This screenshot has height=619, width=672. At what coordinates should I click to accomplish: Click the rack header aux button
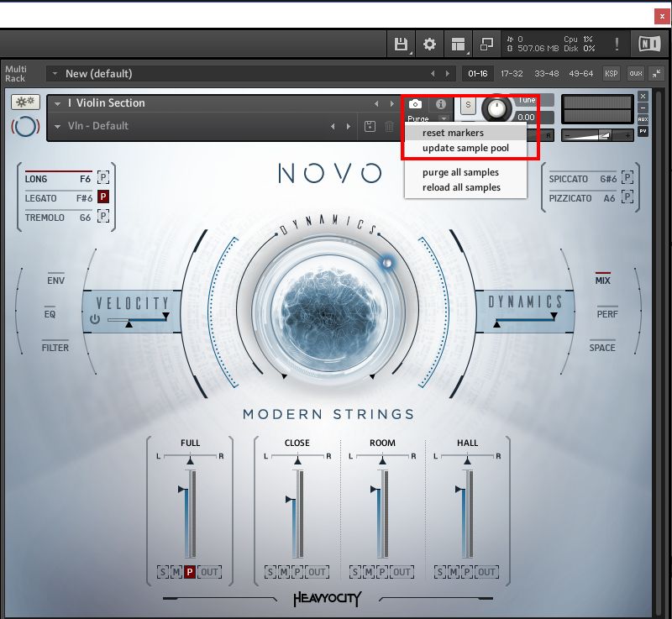(x=636, y=73)
